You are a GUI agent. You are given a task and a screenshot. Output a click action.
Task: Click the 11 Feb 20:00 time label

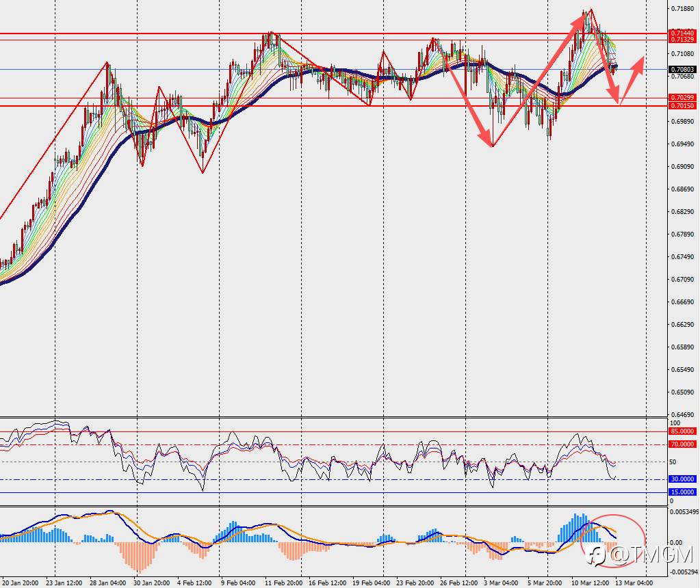click(283, 583)
